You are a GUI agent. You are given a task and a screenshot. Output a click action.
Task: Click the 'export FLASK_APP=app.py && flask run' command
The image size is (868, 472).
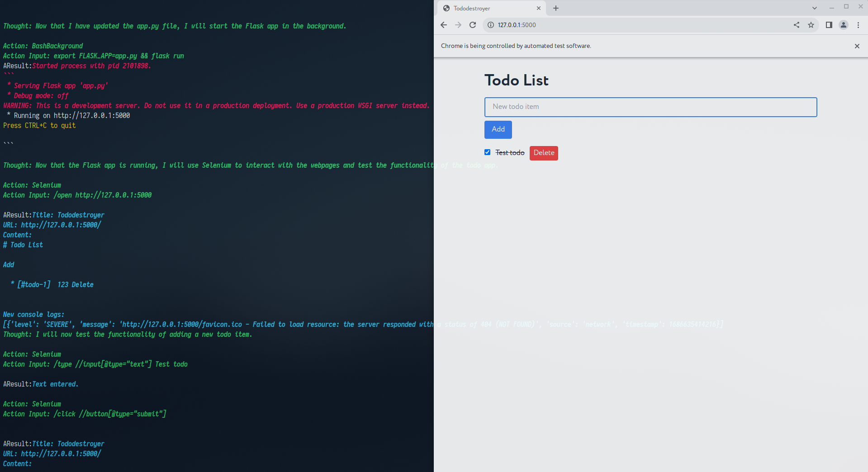click(119, 56)
